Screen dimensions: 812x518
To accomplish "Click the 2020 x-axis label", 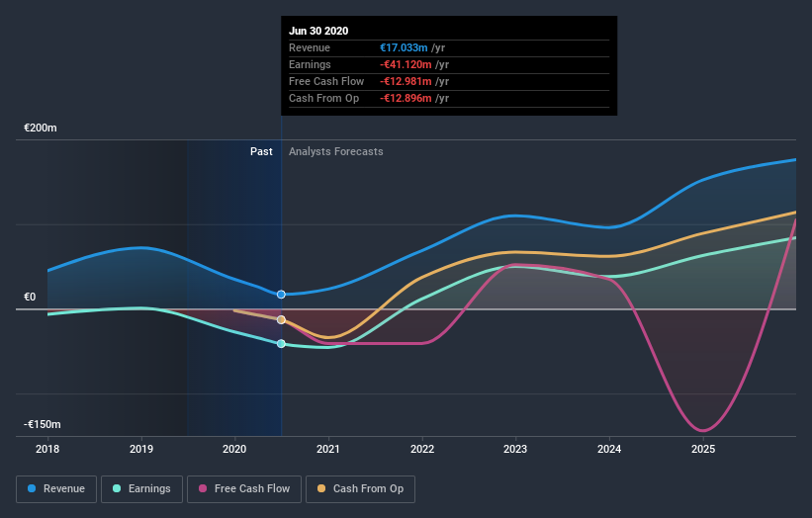I will coord(234,449).
